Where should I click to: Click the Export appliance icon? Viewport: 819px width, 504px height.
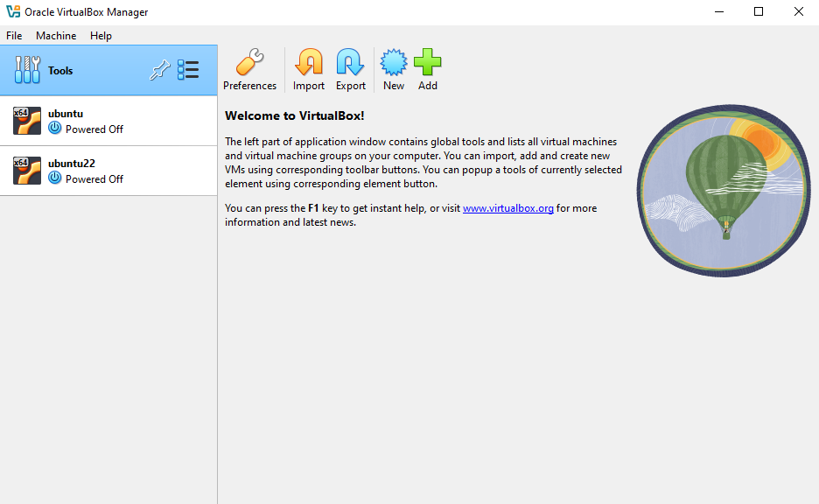pos(350,63)
